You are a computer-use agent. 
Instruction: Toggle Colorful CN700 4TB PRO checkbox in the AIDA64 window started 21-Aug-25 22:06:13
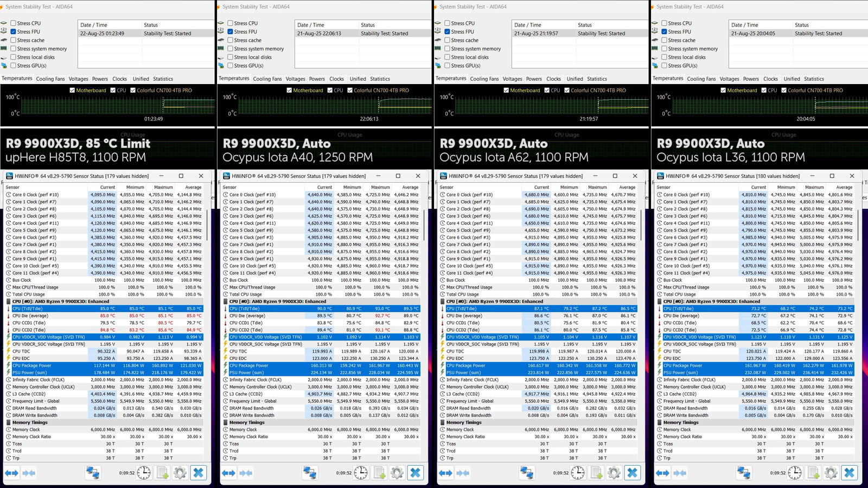(x=350, y=91)
